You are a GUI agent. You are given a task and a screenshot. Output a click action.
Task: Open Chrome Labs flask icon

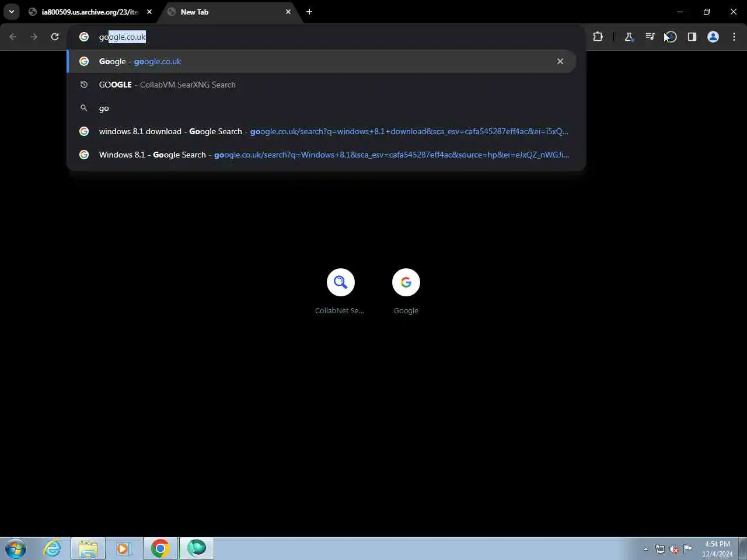(x=629, y=37)
